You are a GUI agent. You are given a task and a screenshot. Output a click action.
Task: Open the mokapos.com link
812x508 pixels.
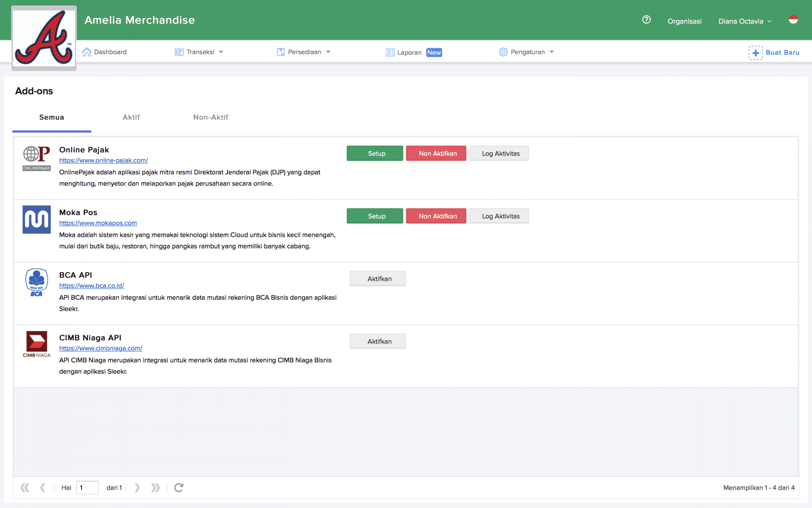[98, 223]
